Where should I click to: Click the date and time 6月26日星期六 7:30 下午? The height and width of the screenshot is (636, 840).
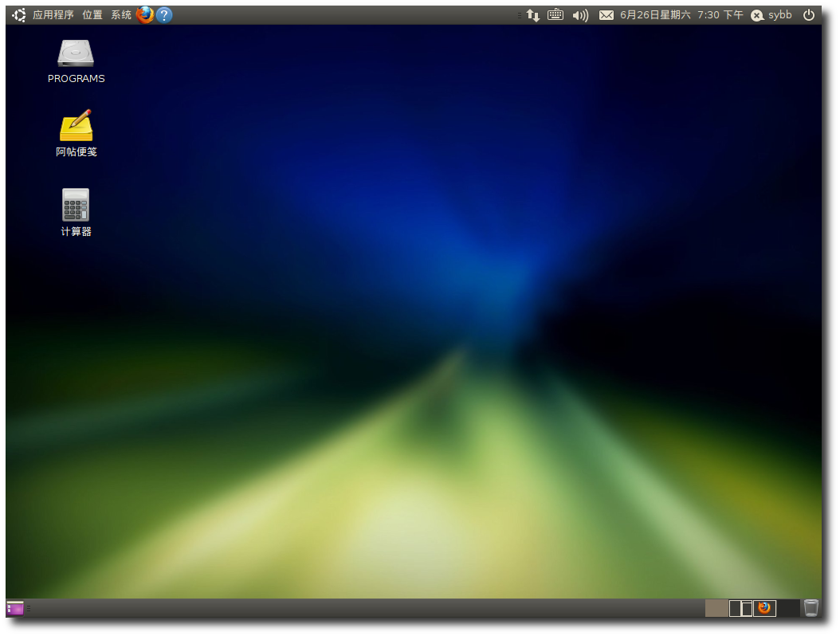click(x=681, y=15)
